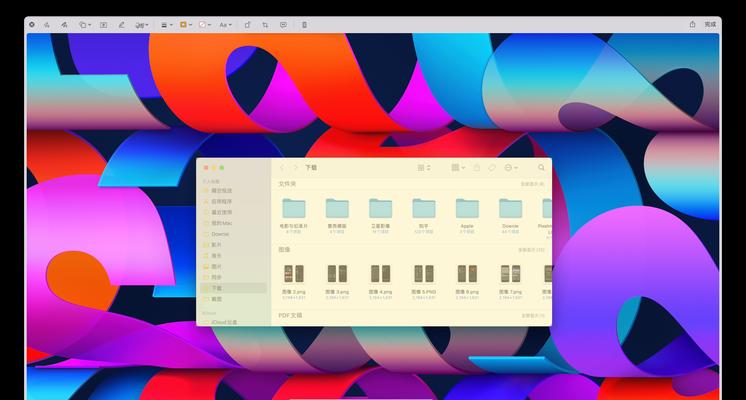
Task: Open the Aa Text Style menu
Action: pos(226,25)
